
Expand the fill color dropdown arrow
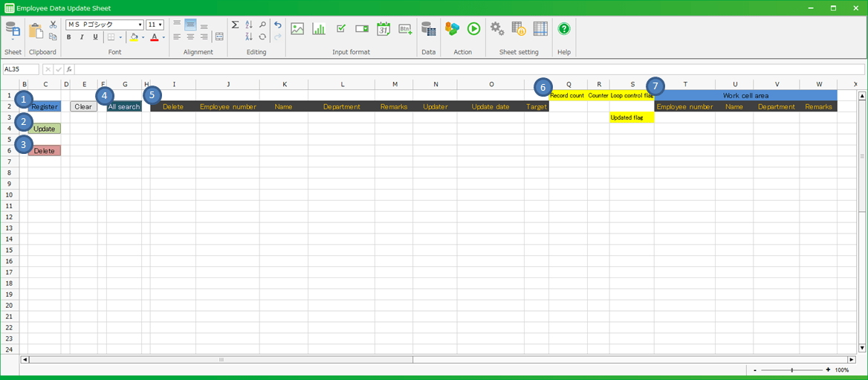click(x=143, y=38)
